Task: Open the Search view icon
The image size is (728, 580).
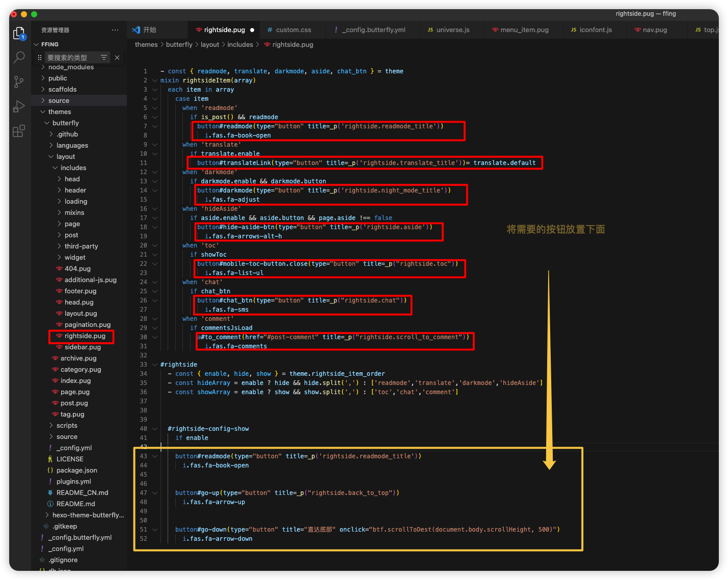Action: pyautogui.click(x=19, y=57)
